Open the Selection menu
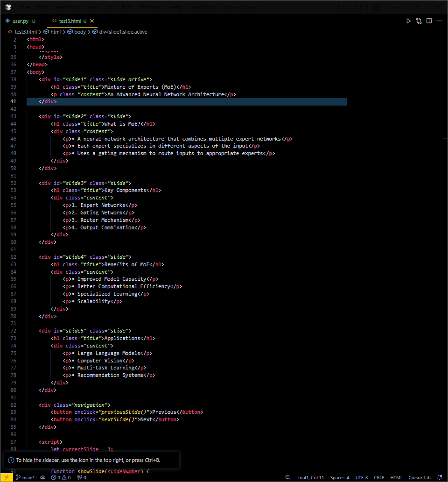Screen dimensions: 448x482 (66, 7)
